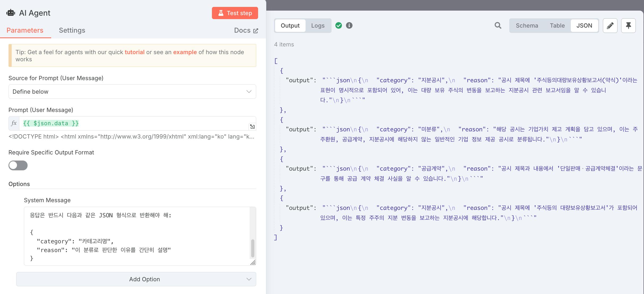Image resolution: width=644 pixels, height=294 pixels.
Task: Click the System Message resize handle
Action: (253, 262)
